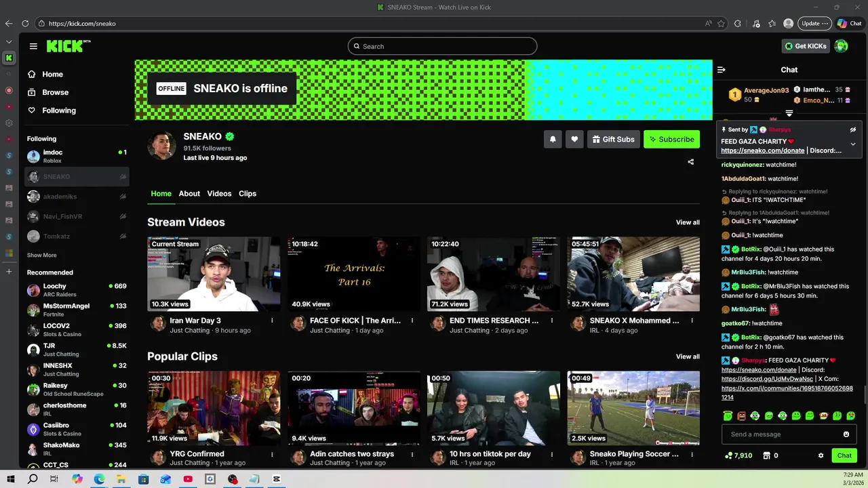Switch to the Clips channel tab

tap(248, 194)
